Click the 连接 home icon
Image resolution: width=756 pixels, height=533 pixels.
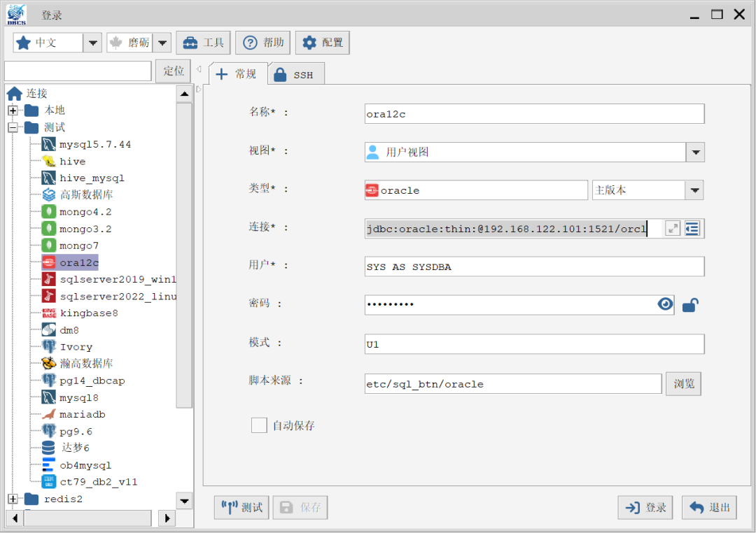point(15,94)
